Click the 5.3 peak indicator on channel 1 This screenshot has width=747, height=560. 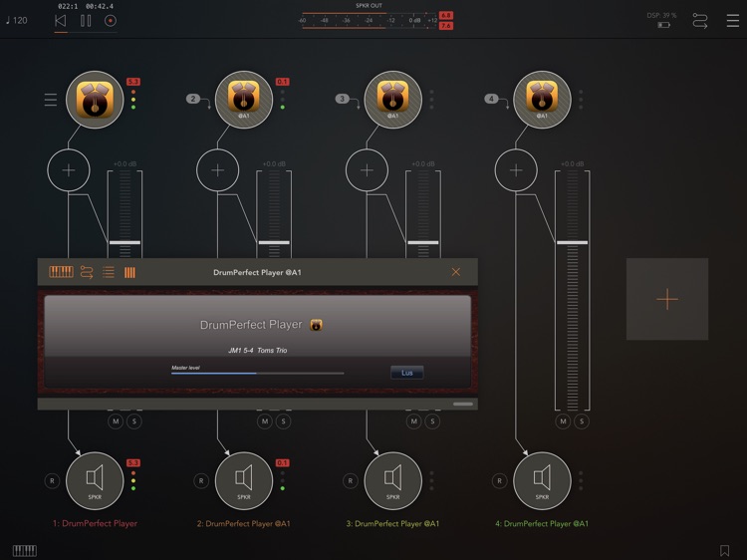pyautogui.click(x=132, y=82)
